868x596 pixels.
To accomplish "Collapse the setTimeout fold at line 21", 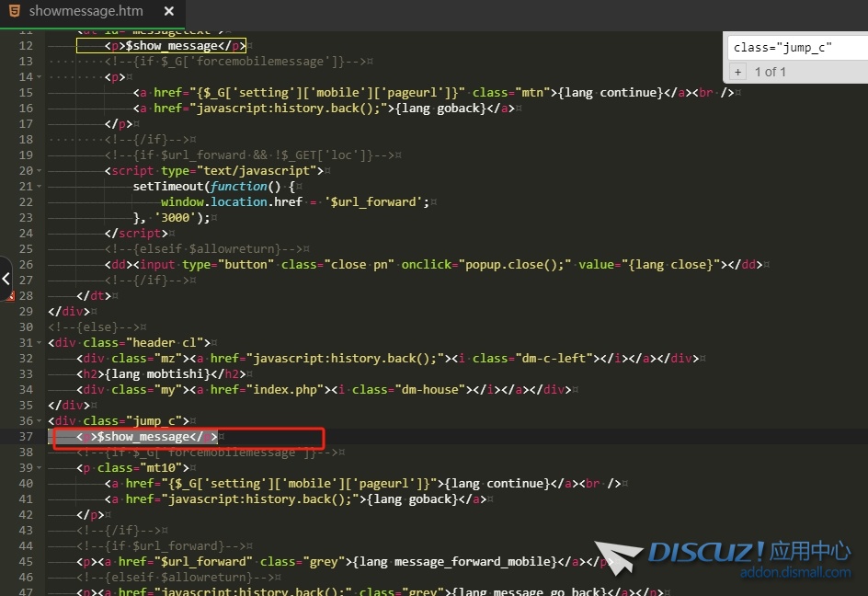I will (40, 187).
